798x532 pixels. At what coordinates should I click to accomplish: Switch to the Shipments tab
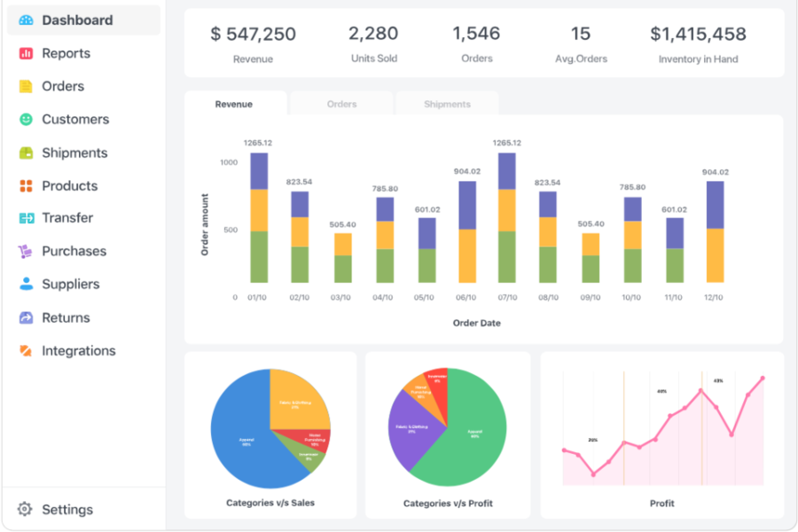(x=447, y=104)
